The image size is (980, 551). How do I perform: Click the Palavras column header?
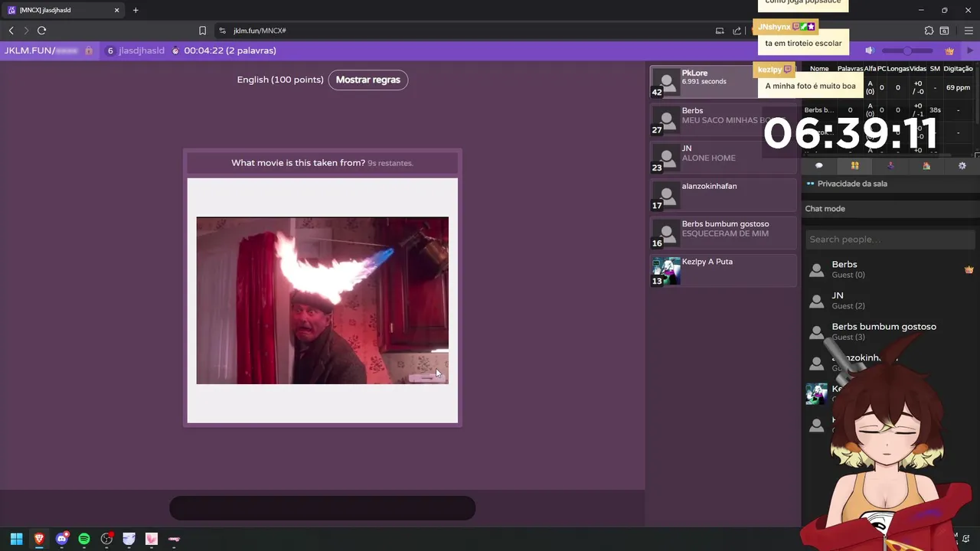(850, 69)
